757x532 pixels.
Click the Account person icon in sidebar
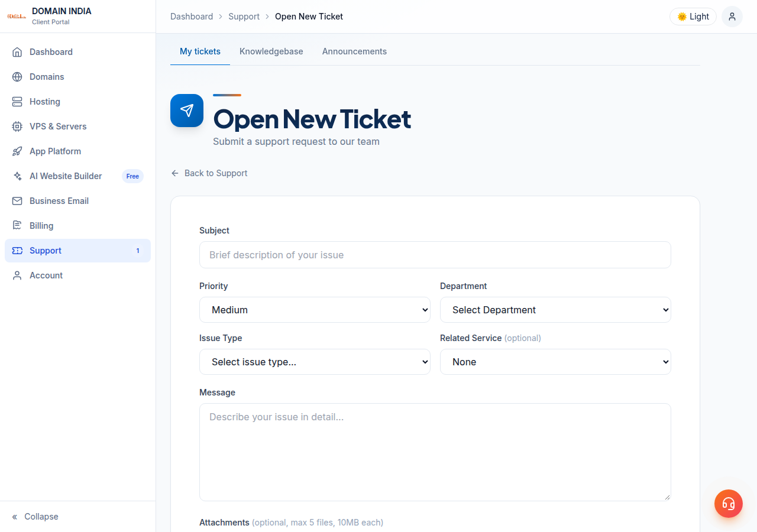17,275
